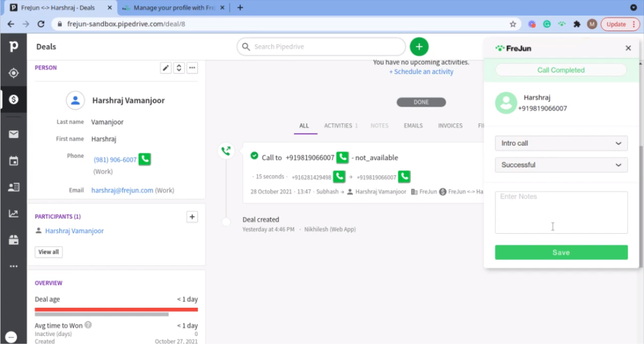644x344 pixels.
Task: Open the Mail icon in sidebar
Action: (x=14, y=134)
